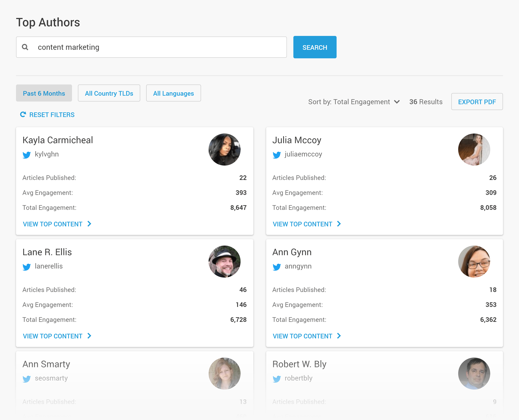Click Ann Gynn's avg engagement 353

click(x=491, y=305)
